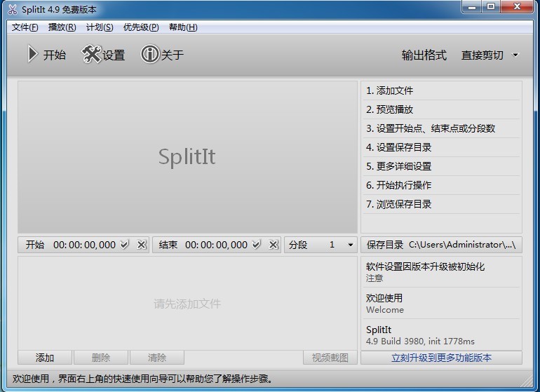
Task: Open the 优先级 menu
Action: point(141,27)
